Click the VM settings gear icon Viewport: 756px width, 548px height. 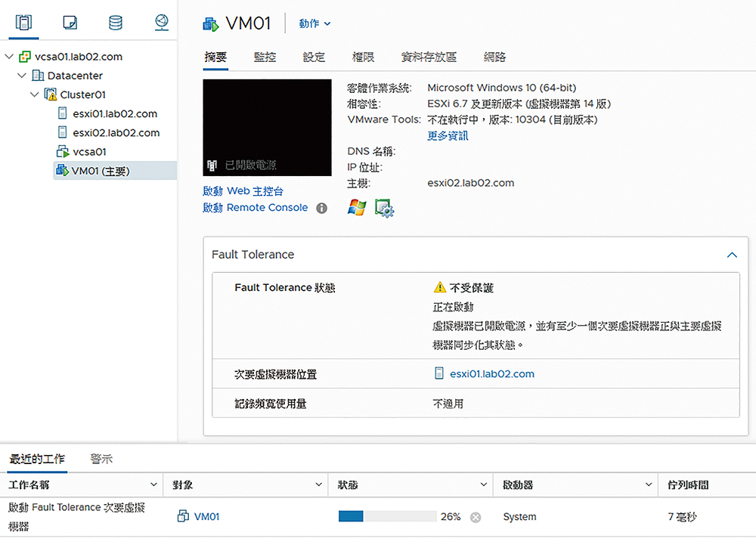[384, 208]
